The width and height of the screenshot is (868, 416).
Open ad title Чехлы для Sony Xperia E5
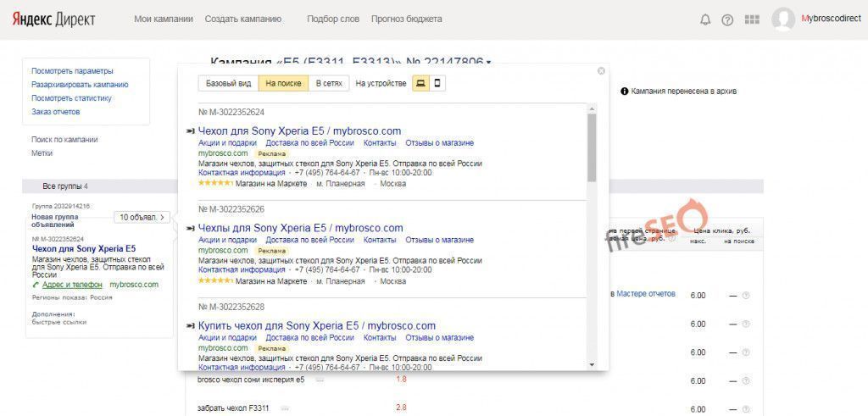tap(300, 228)
